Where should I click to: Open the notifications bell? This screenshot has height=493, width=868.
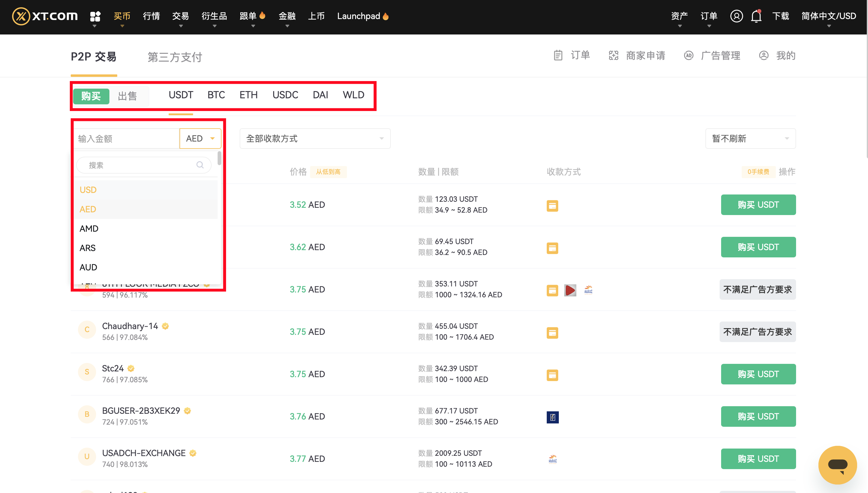[756, 16]
